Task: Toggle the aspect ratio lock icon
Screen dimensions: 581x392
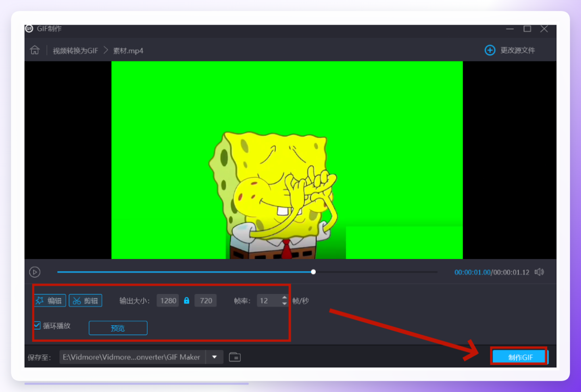Action: pyautogui.click(x=187, y=300)
